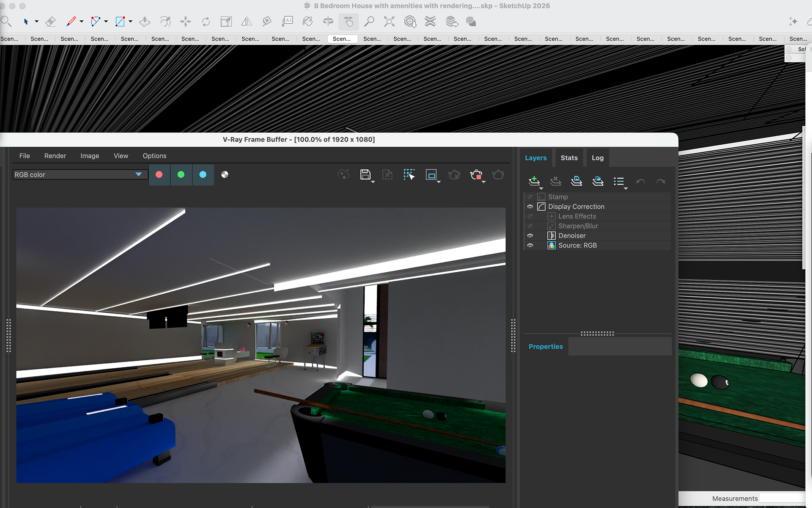Activate the Orbit tool
812x508 pixels.
coord(328,22)
